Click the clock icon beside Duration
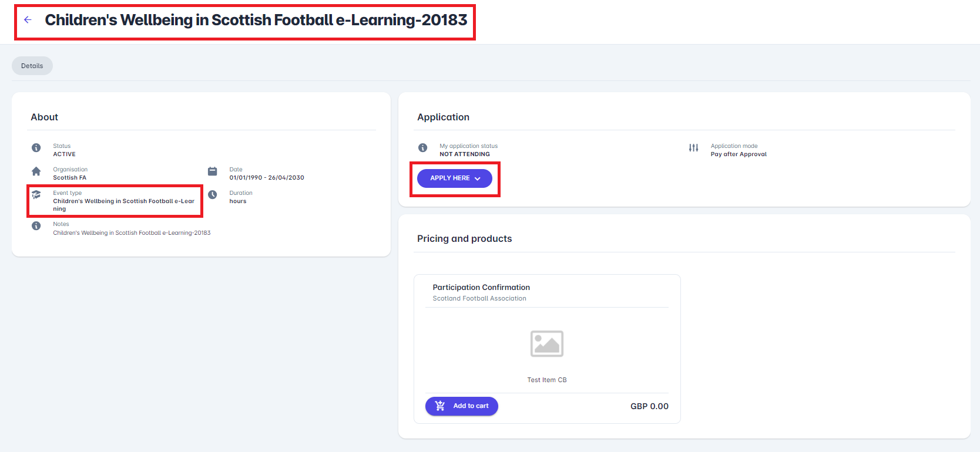The width and height of the screenshot is (980, 452). (x=213, y=195)
